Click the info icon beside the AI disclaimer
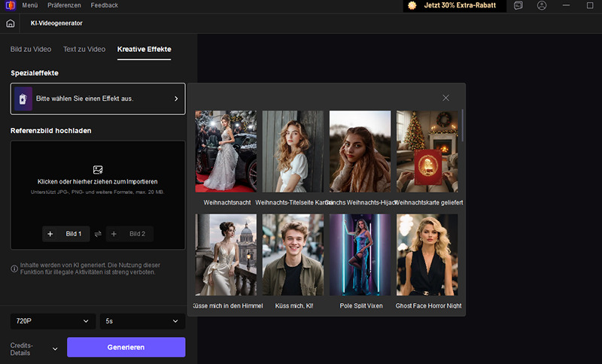 [x=14, y=268]
